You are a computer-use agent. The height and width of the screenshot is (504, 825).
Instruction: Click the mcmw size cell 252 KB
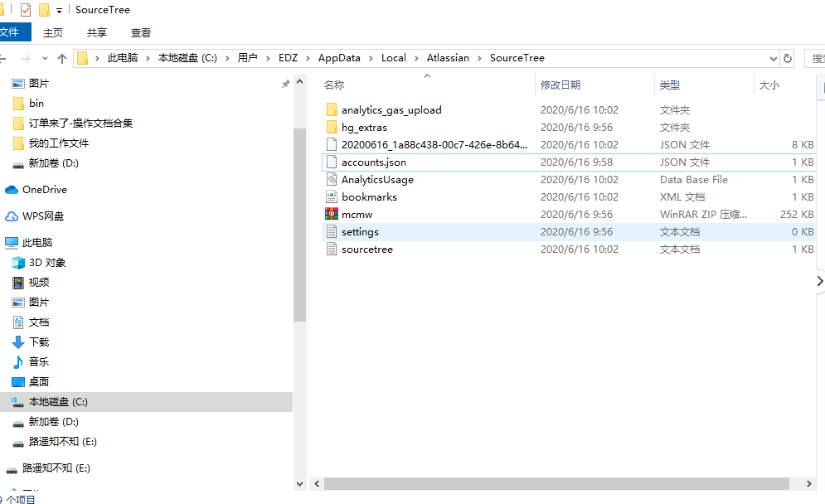coord(797,214)
